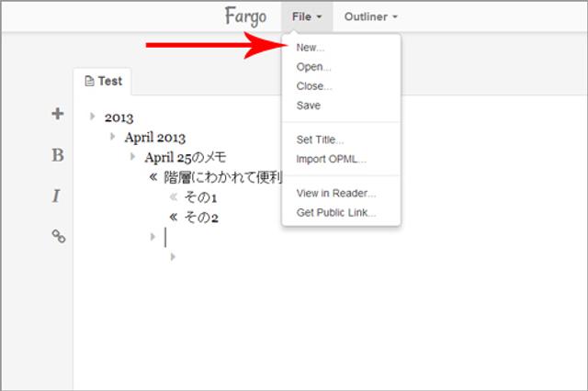Select Set Title... menu item
This screenshot has height=391, width=588.
(320, 140)
